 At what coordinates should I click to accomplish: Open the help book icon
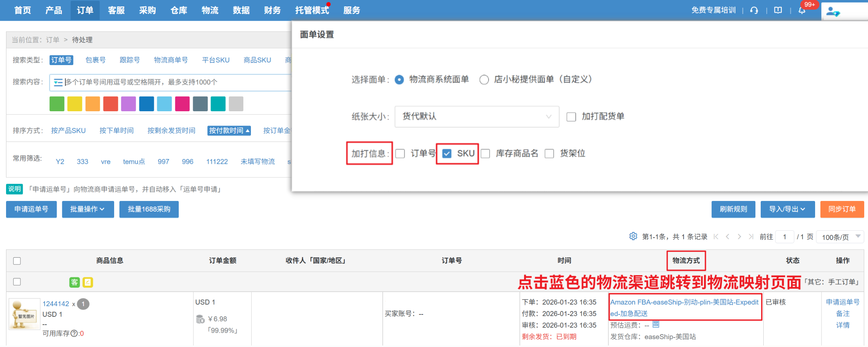point(778,10)
